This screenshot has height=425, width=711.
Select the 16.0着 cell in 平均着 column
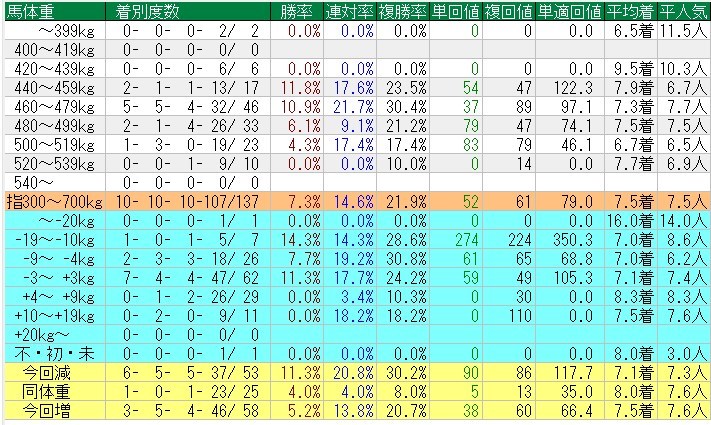[630, 222]
